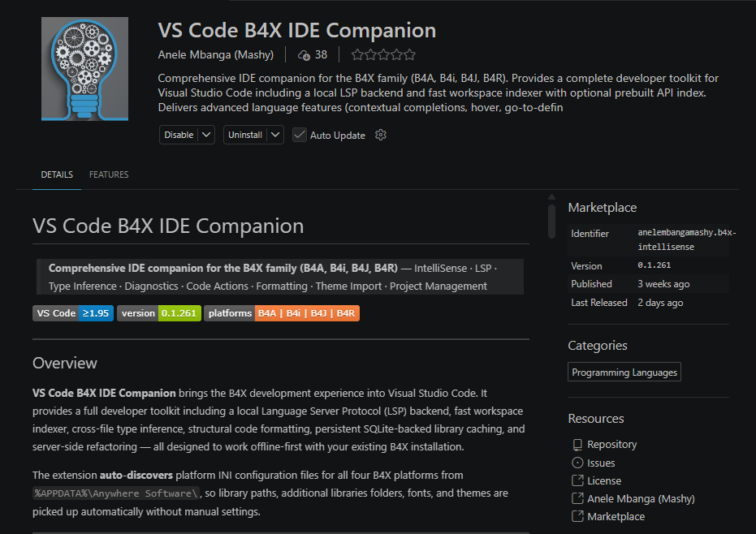
Task: Click the five-star rating icons
Action: pyautogui.click(x=383, y=55)
